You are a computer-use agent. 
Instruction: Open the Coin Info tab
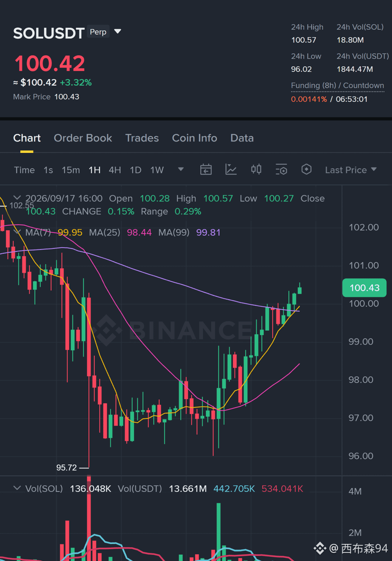(195, 138)
